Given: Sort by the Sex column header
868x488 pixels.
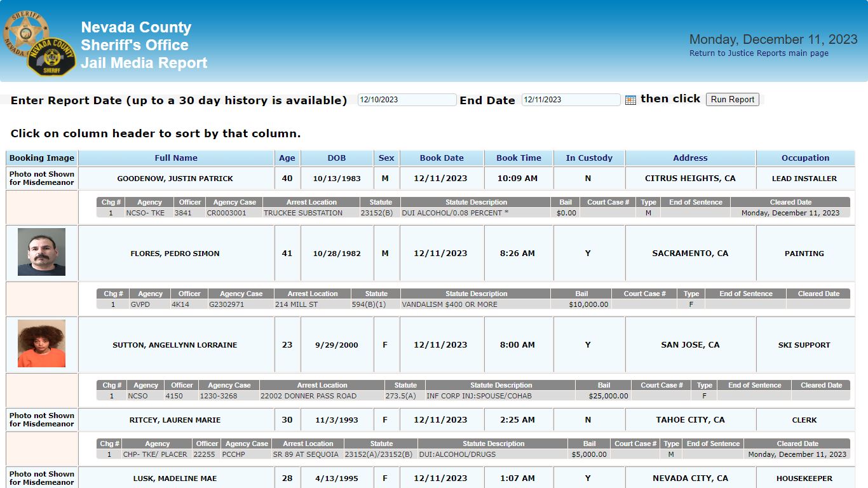Looking at the screenshot, I should point(386,158).
